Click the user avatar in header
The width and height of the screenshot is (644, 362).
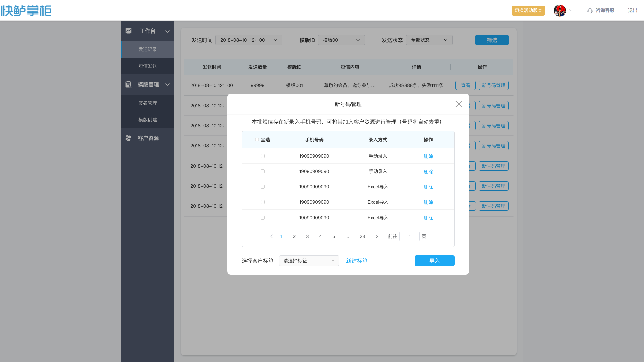[559, 11]
